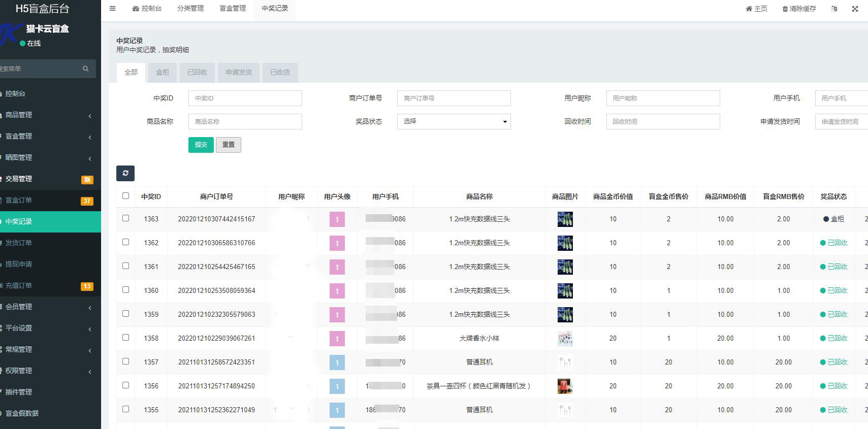The width and height of the screenshot is (868, 429).
Task: Click user avatar in row 1357
Action: pos(337,362)
